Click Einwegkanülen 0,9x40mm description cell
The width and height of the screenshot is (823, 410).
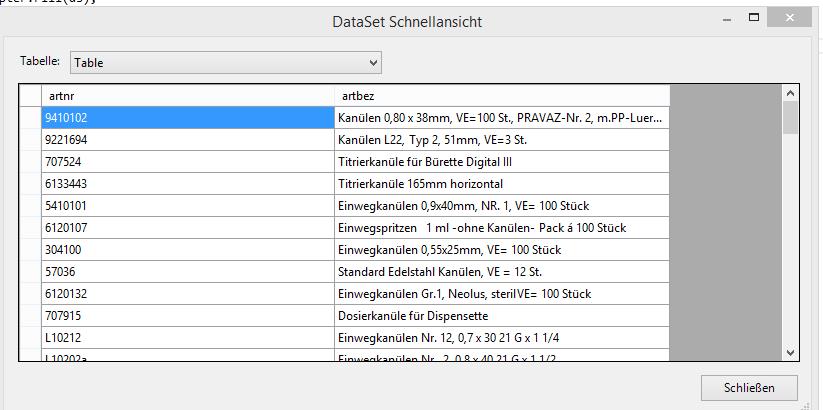point(501,206)
